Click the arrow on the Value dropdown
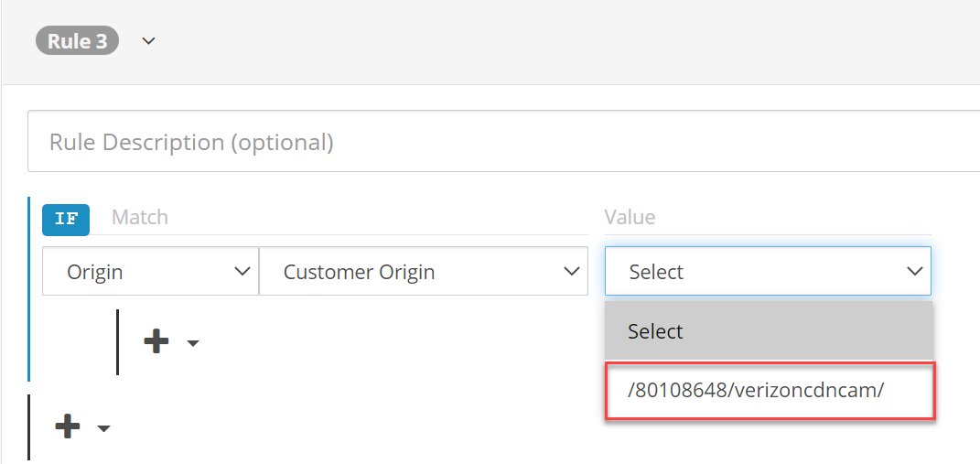This screenshot has height=464, width=980. pyautogui.click(x=914, y=272)
